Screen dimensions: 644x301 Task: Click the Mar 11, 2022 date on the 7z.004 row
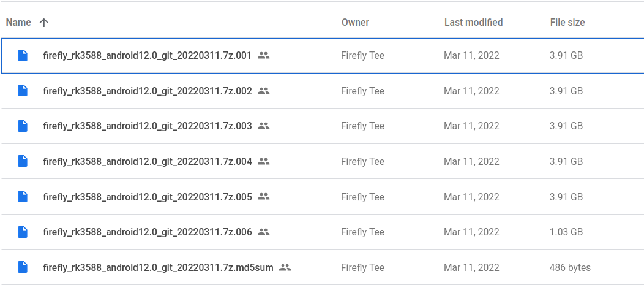(x=471, y=161)
